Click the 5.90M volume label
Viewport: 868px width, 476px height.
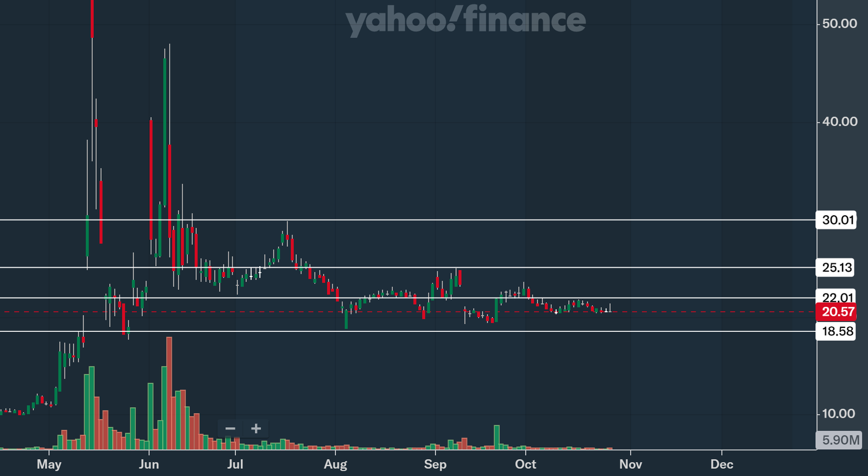coord(839,440)
